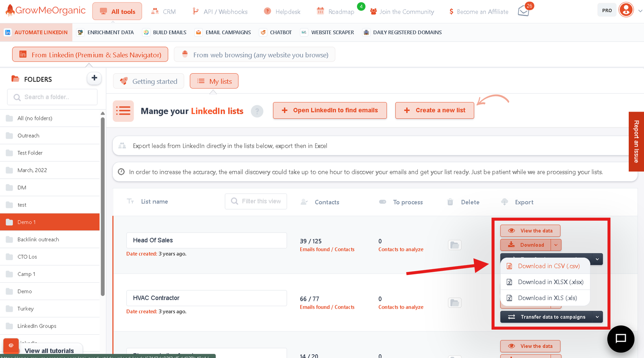Open the Demo folder
644x358 pixels.
pos(50,291)
